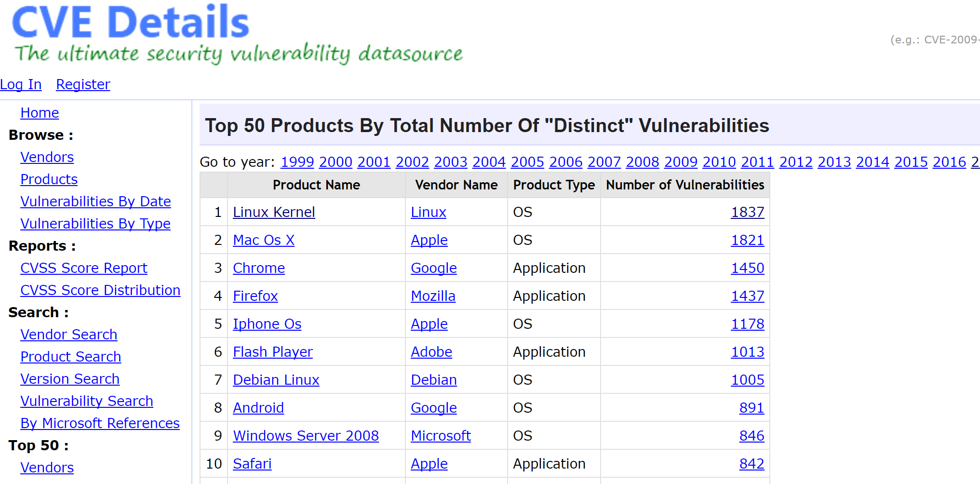Open CVSS Score Distribution report
The width and height of the screenshot is (980, 484).
pos(100,290)
